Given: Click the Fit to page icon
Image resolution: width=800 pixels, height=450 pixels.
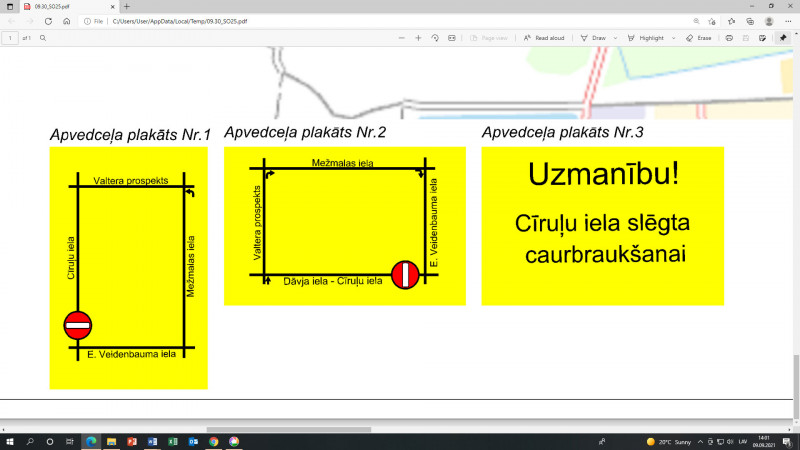Looking at the screenshot, I should coord(452,37).
